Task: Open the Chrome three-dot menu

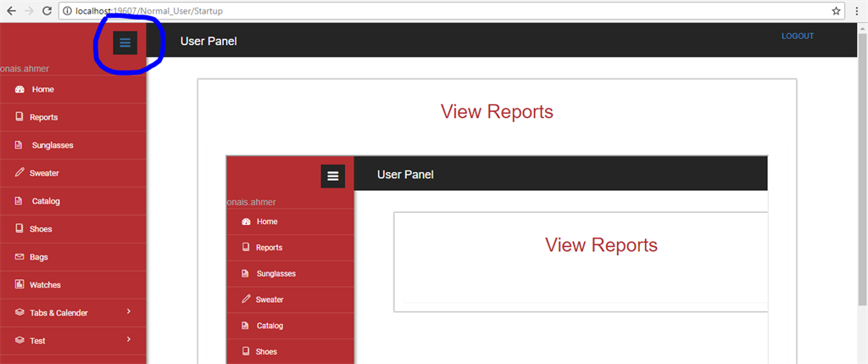Action: [858, 10]
